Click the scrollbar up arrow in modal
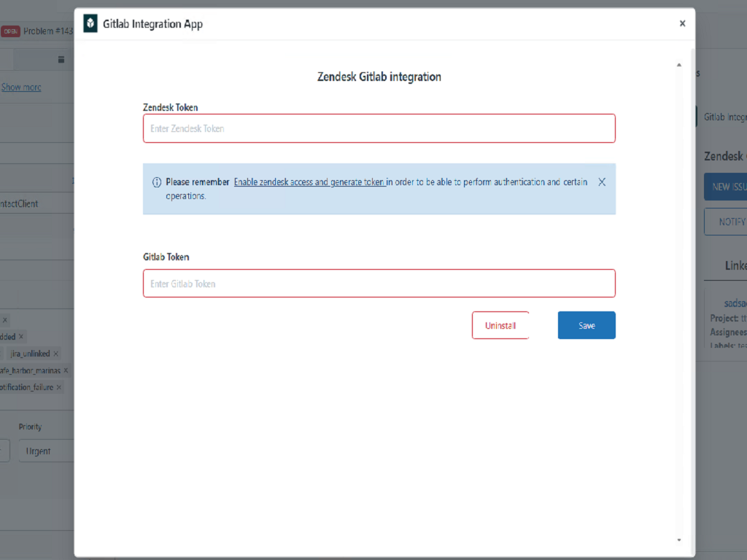The image size is (747, 560). coord(678,64)
